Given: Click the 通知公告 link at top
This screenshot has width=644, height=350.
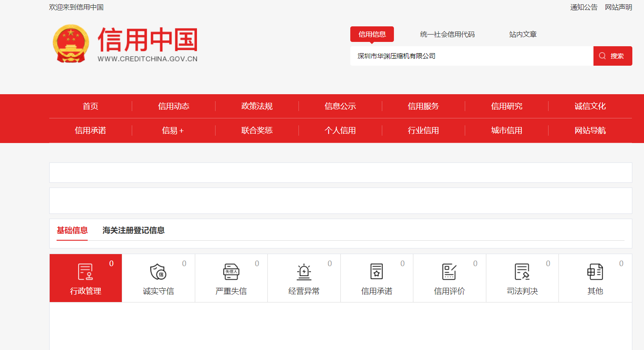Looking at the screenshot, I should (584, 7).
